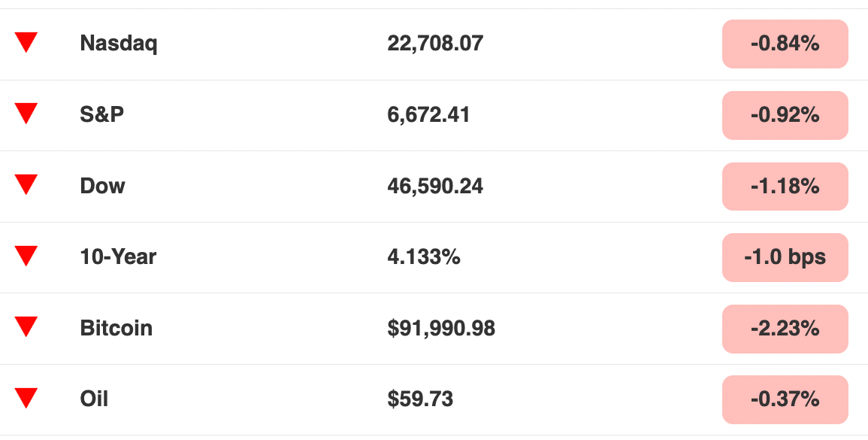
Task: Open the S&P index label
Action: (102, 114)
